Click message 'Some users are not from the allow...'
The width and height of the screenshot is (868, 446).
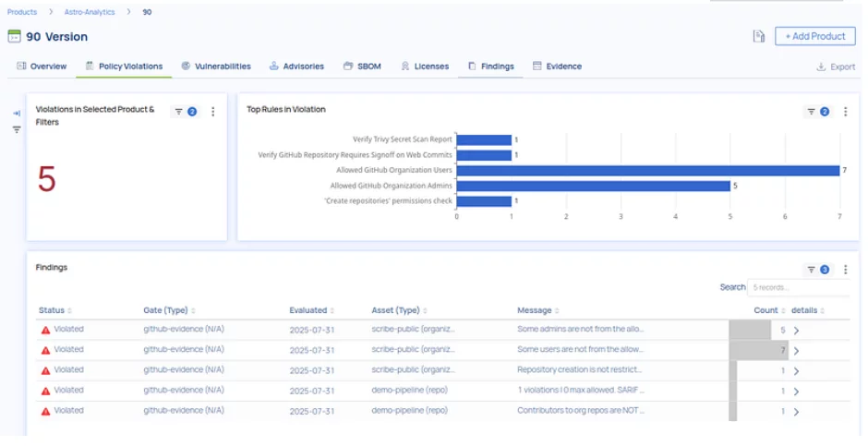point(580,350)
